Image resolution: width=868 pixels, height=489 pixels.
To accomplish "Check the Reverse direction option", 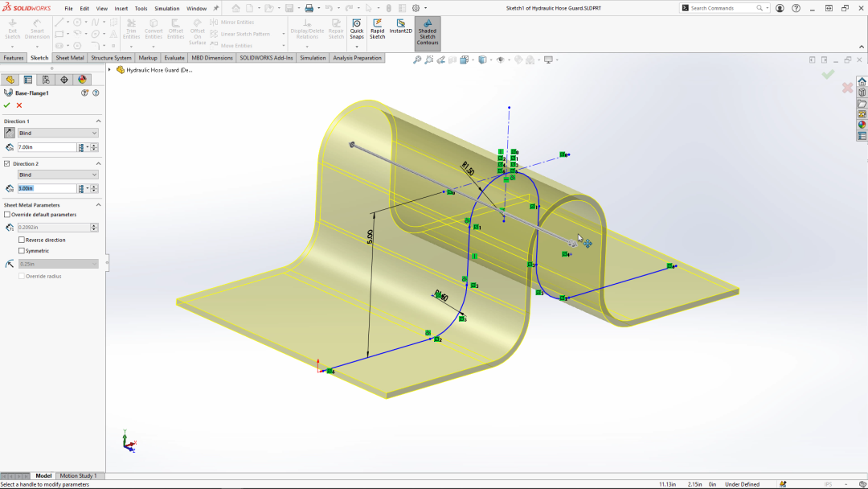I will coord(22,240).
